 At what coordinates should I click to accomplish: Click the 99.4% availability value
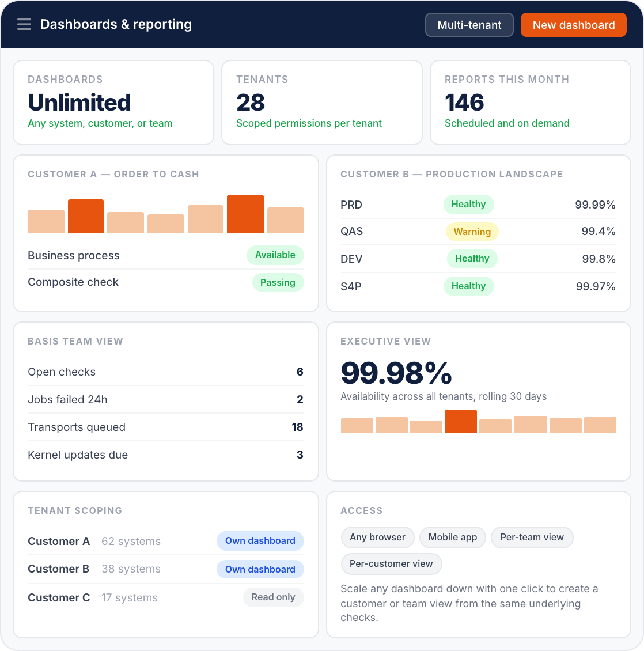tap(598, 231)
